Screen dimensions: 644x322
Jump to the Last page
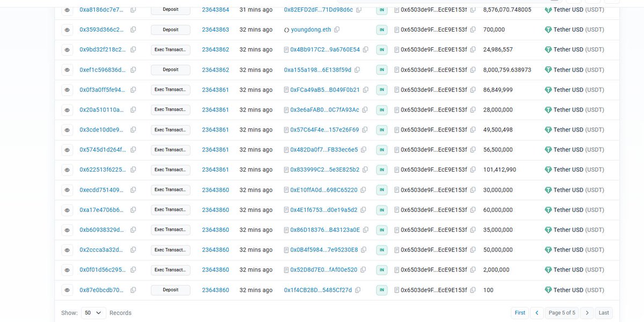(604, 313)
